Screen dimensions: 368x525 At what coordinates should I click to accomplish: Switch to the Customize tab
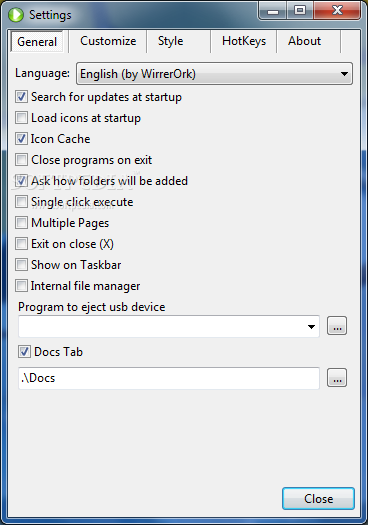(108, 41)
